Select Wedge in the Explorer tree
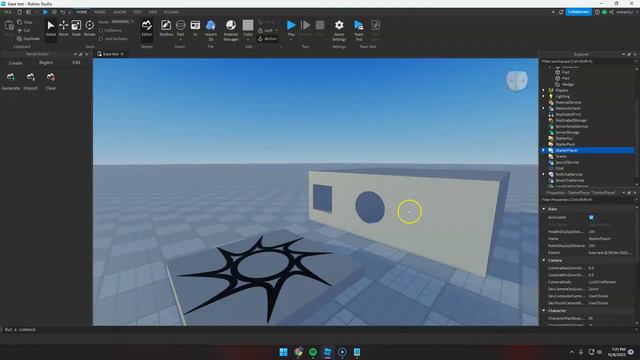This screenshot has width=640, height=360. [568, 84]
